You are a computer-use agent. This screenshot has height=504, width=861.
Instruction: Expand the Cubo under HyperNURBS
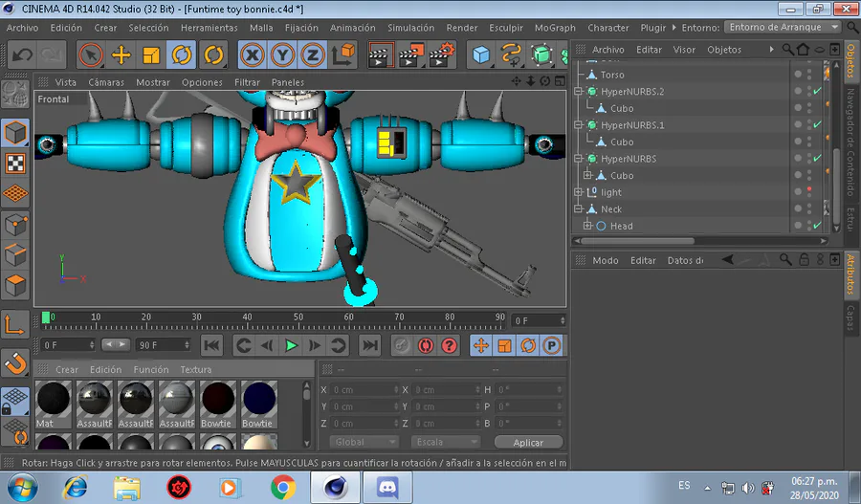pyautogui.click(x=587, y=175)
